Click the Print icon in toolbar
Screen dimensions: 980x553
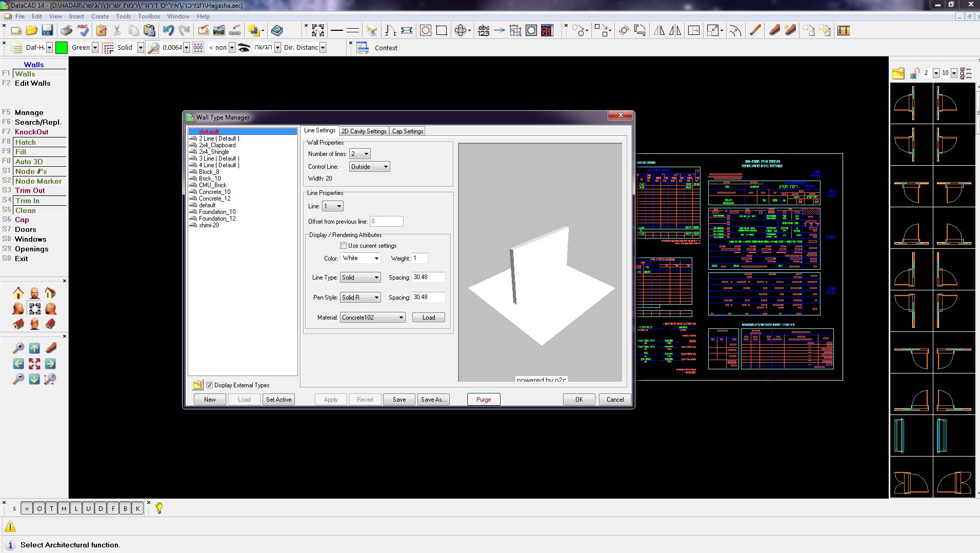[66, 30]
